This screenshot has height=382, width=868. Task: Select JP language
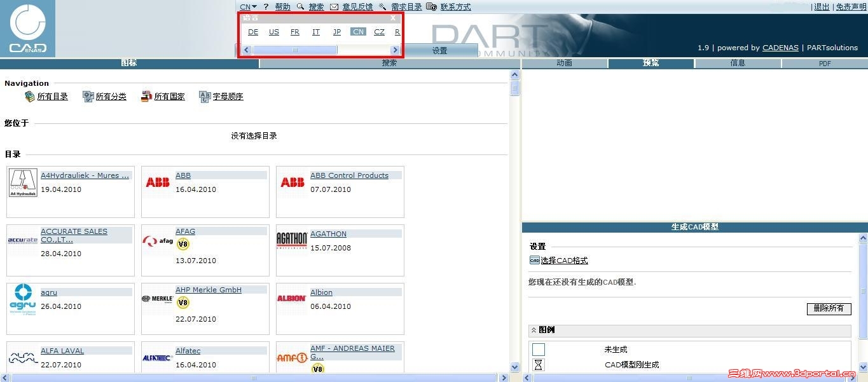[x=337, y=32]
